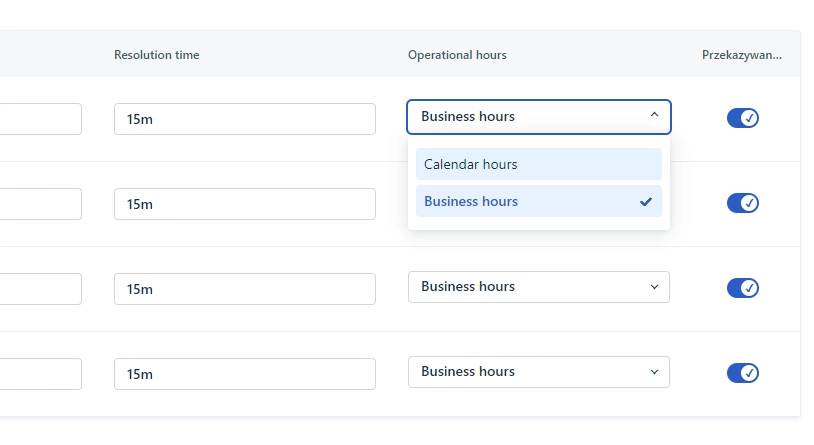Edit third row Resolution time field
The image size is (814, 445).
245,289
